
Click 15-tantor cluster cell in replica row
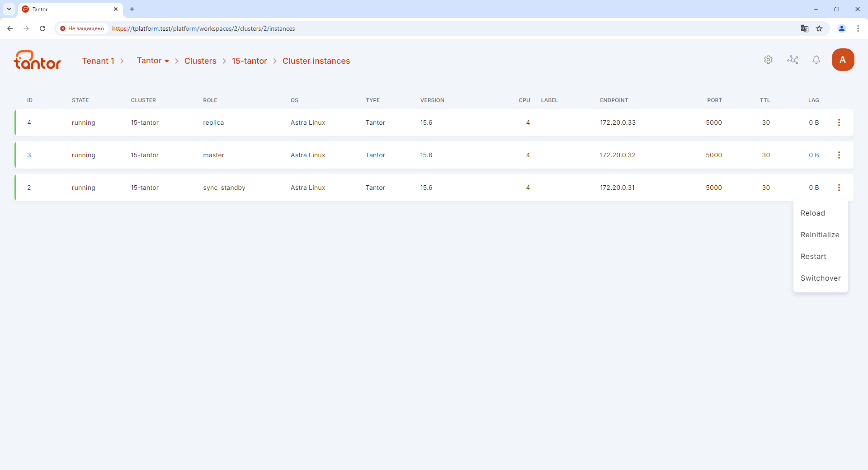[x=145, y=122]
